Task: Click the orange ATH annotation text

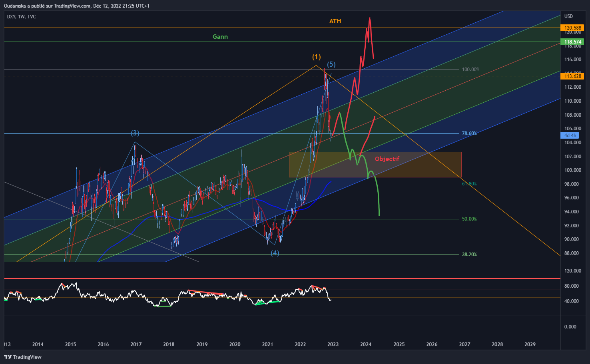Action: tap(335, 21)
